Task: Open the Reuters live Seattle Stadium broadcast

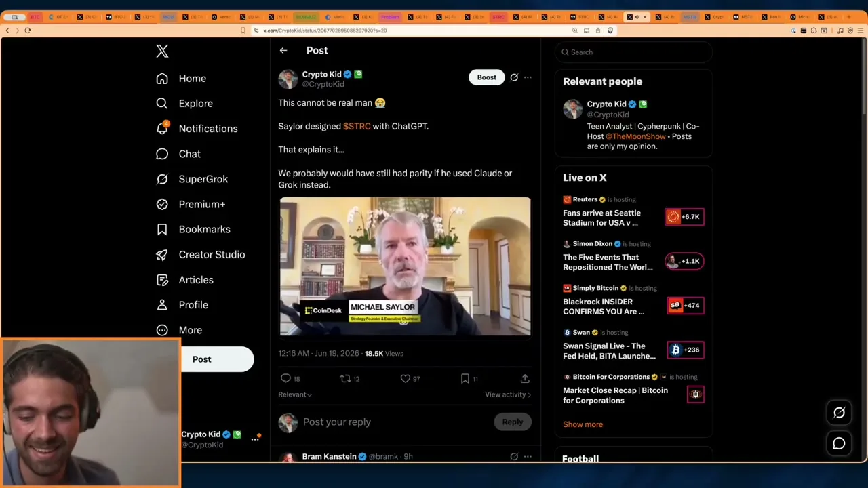Action: pyautogui.click(x=633, y=211)
